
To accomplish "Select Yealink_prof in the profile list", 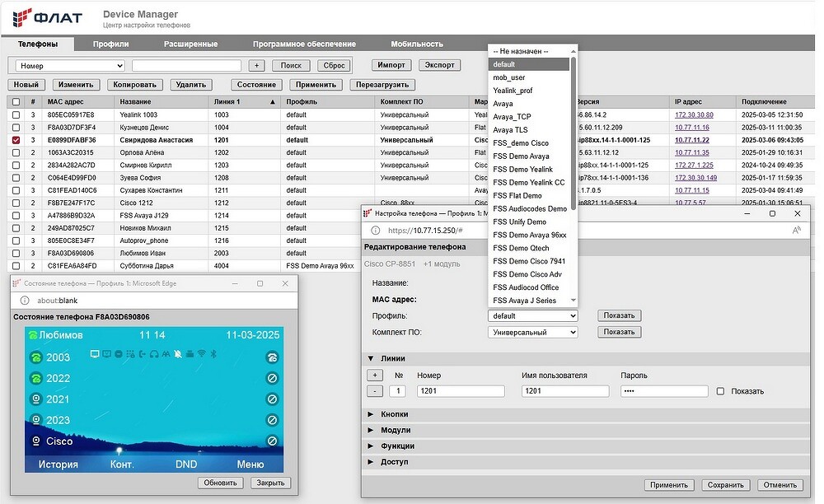I will (529, 91).
